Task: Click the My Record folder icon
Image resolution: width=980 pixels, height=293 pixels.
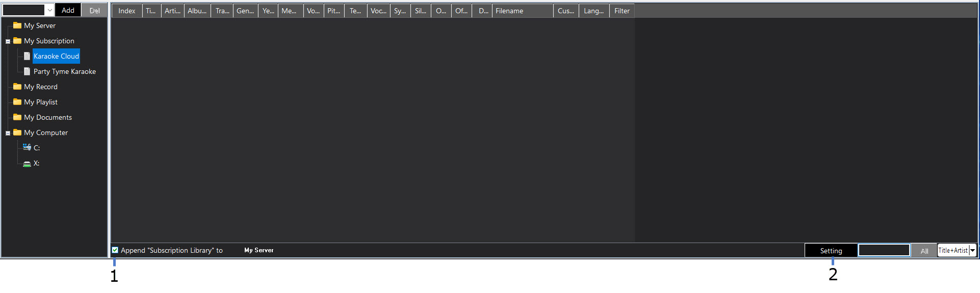Action: pos(17,87)
